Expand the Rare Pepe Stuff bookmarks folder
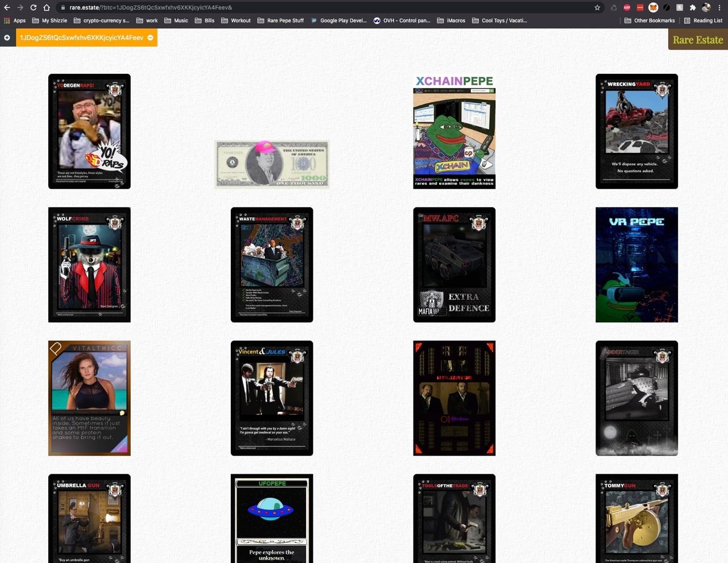728x563 pixels. (x=280, y=20)
